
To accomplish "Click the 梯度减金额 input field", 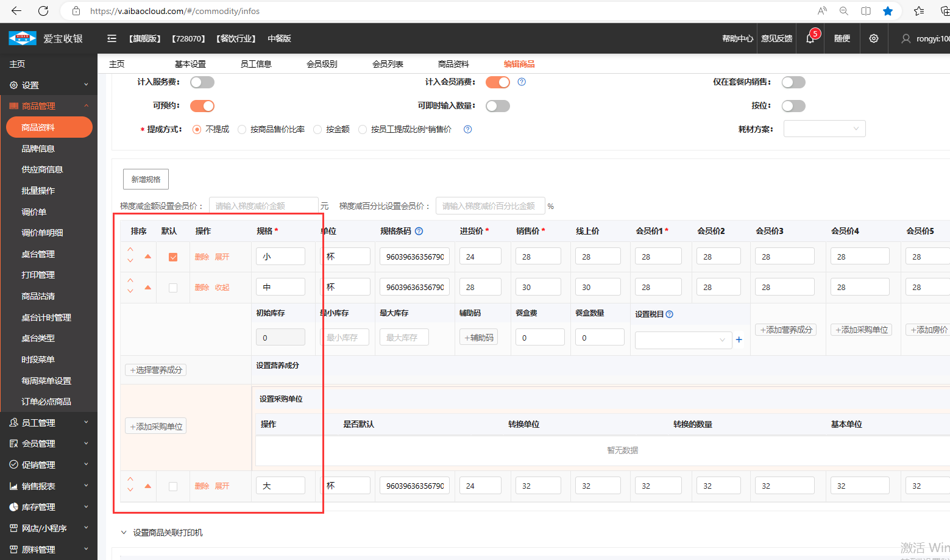I will [x=263, y=206].
